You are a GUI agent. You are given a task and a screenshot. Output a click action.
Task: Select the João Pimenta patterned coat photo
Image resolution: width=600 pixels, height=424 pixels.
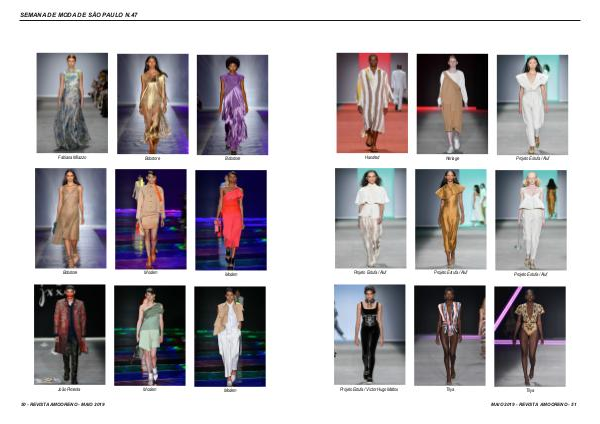(70, 334)
